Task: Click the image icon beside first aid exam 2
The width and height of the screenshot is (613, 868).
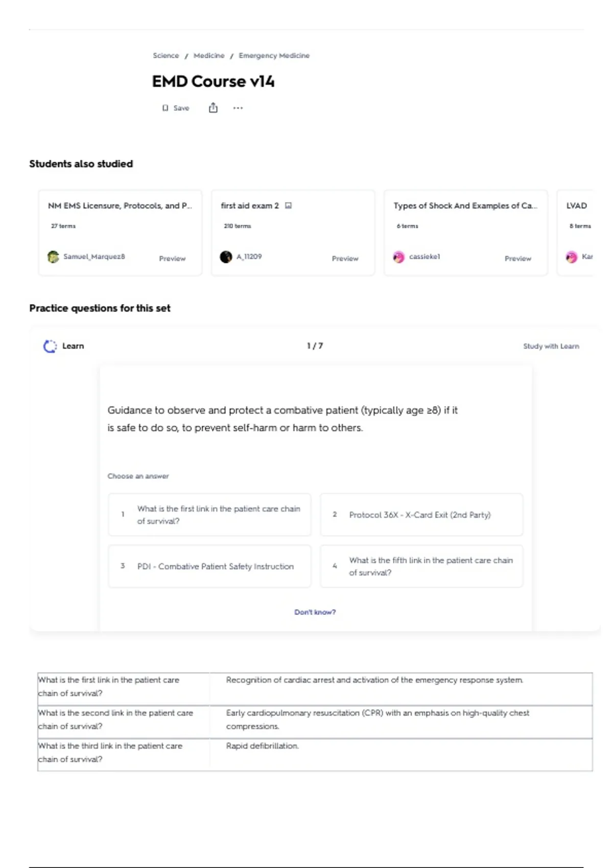Action: tap(289, 206)
